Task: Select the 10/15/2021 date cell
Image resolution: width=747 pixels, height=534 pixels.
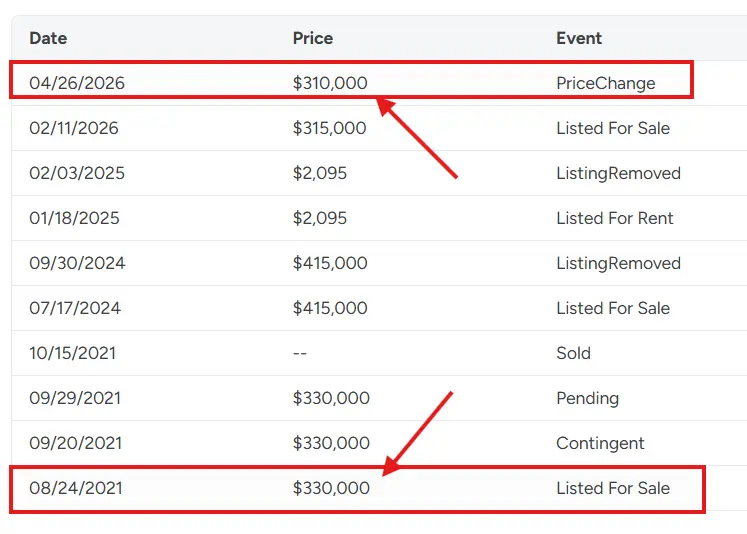Action: pos(72,353)
